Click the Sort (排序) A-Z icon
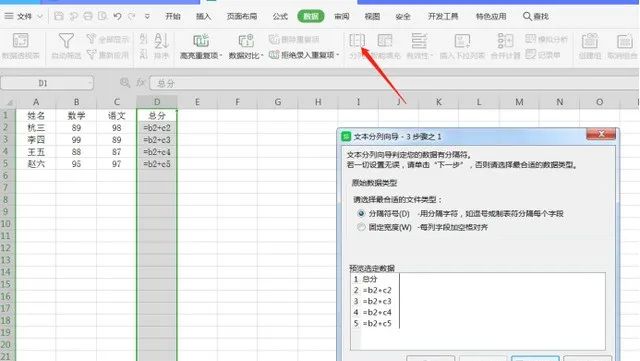640x361 pixels. [161, 41]
